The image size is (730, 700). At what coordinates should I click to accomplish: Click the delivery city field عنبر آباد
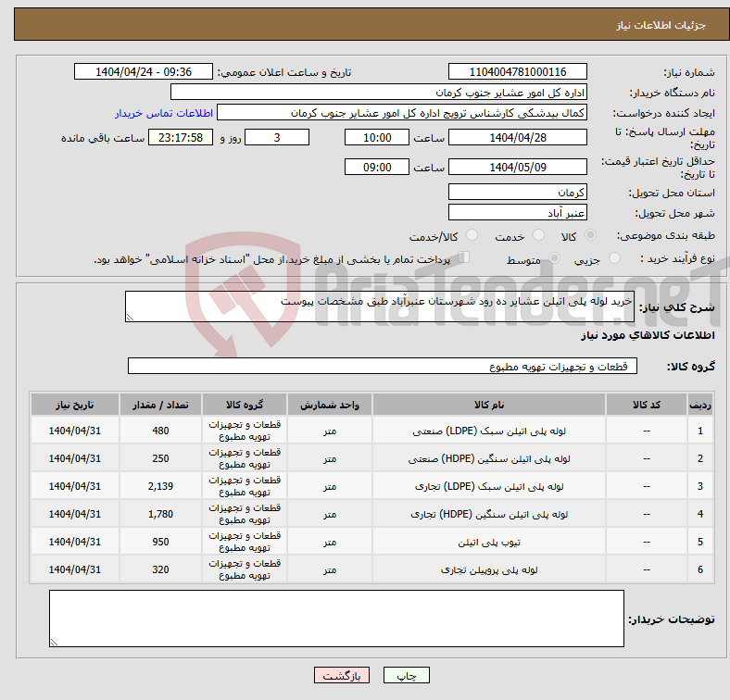pyautogui.click(x=517, y=212)
